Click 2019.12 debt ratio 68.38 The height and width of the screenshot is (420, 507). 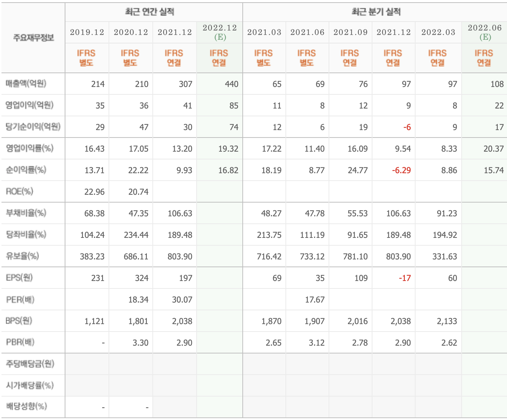tap(94, 213)
